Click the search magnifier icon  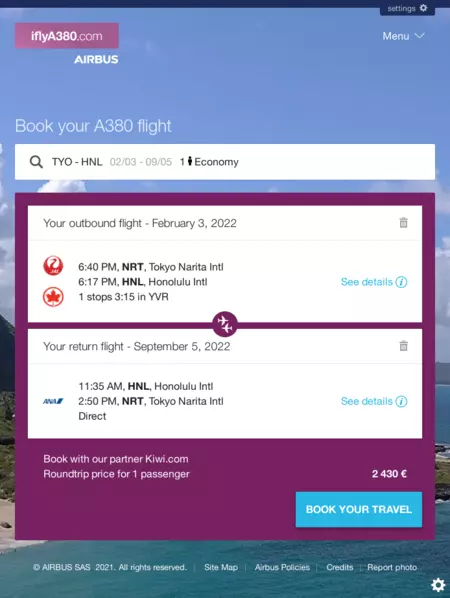36,162
